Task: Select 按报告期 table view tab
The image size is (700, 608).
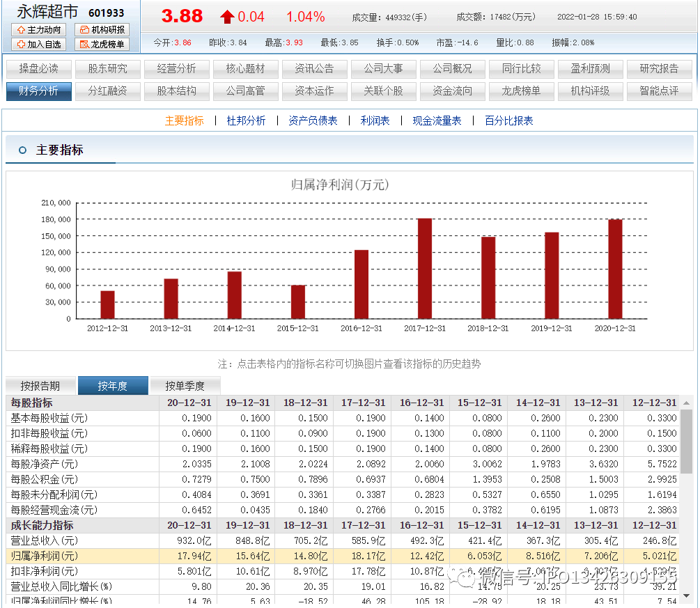Action: [40, 386]
